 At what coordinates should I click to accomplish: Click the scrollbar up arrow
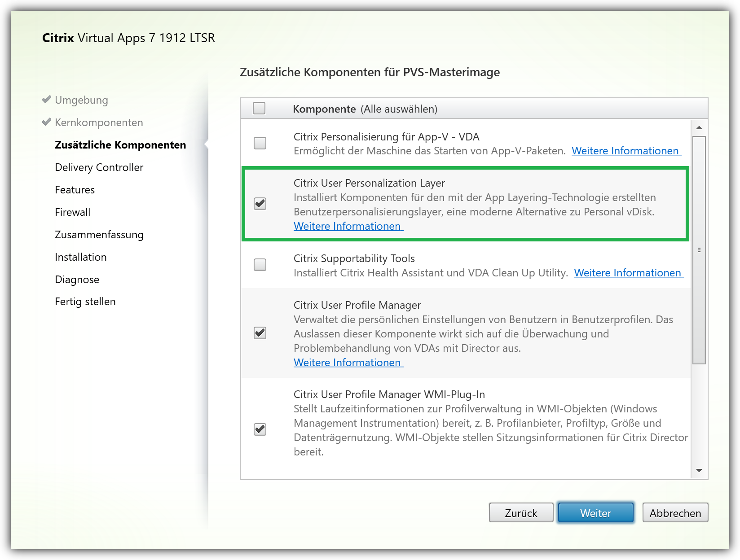[x=699, y=127]
